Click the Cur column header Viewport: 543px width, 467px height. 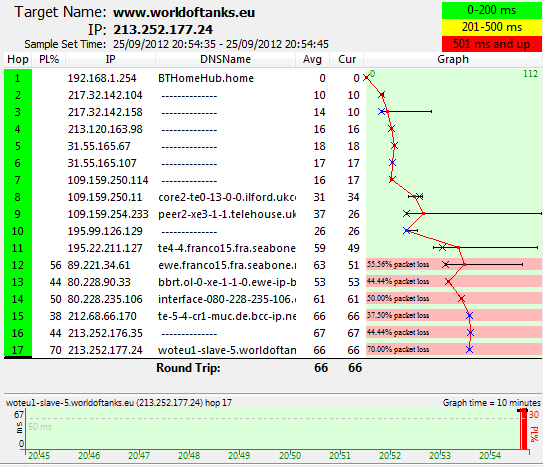pyautogui.click(x=347, y=60)
